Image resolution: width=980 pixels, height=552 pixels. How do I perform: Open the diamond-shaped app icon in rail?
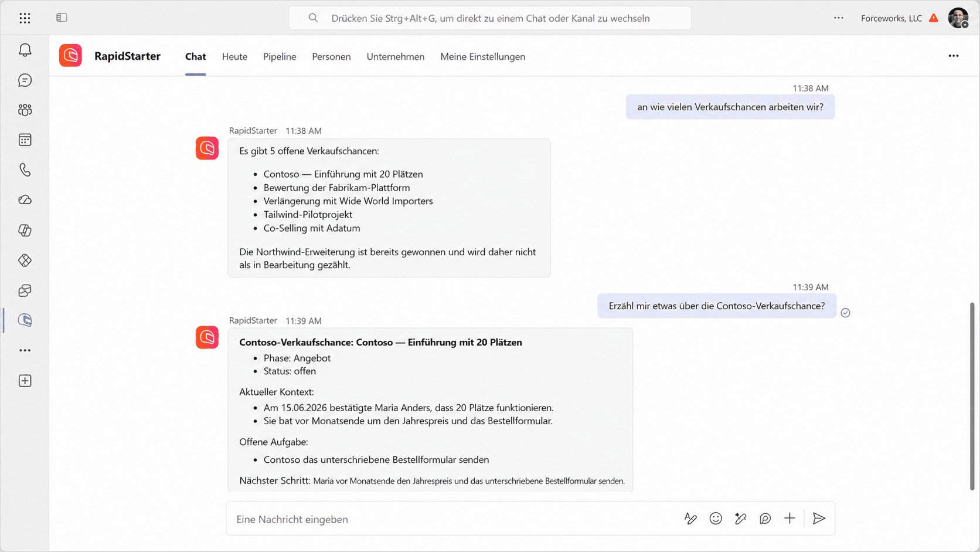click(x=25, y=260)
